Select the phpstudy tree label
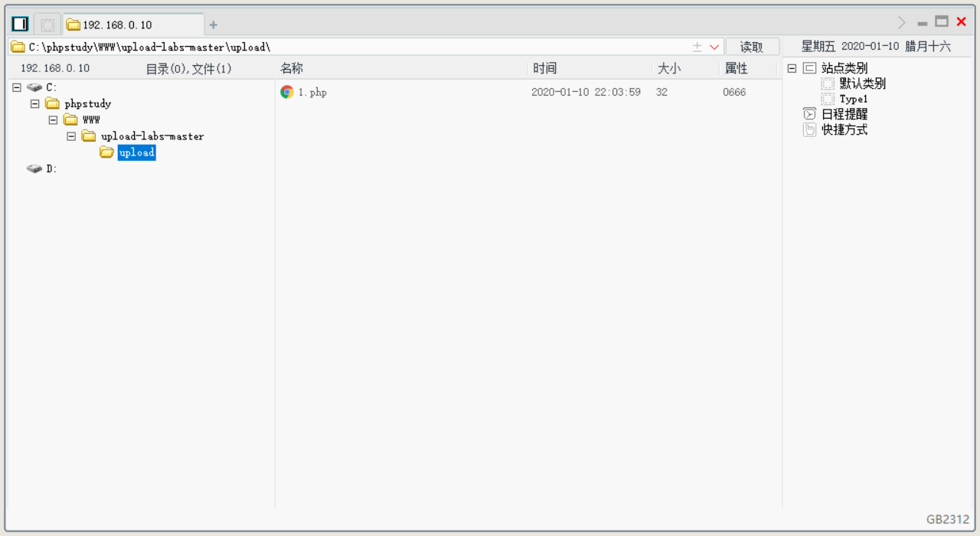Screen dimensions: 980x536 tap(88, 103)
